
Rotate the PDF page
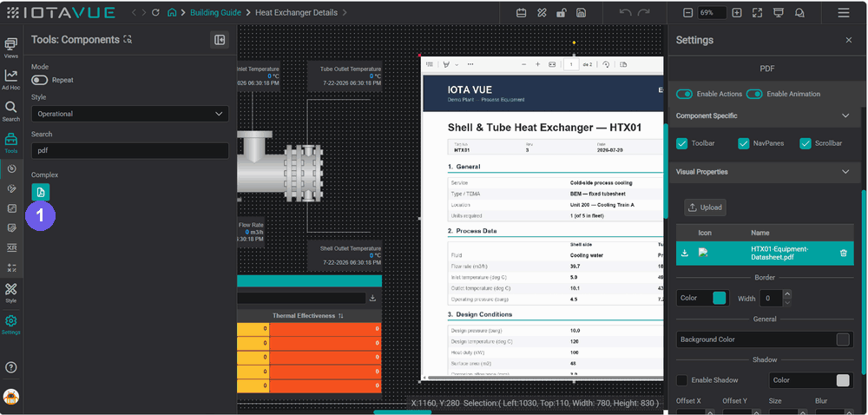606,64
